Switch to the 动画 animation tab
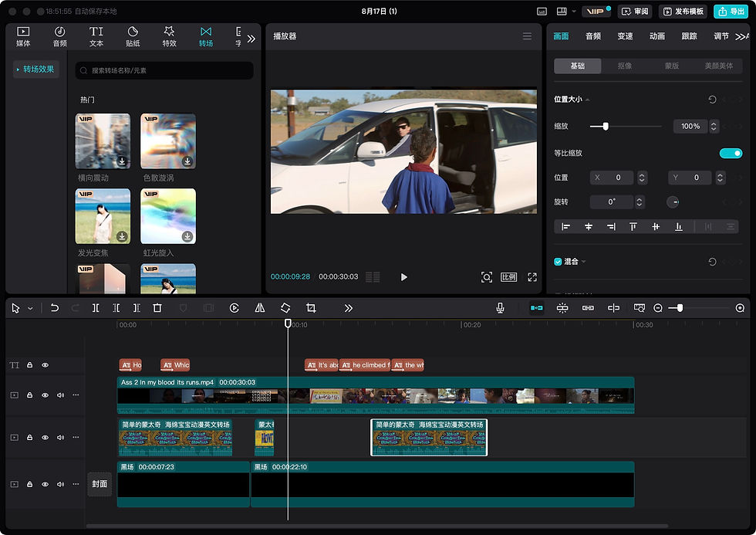 [x=657, y=36]
